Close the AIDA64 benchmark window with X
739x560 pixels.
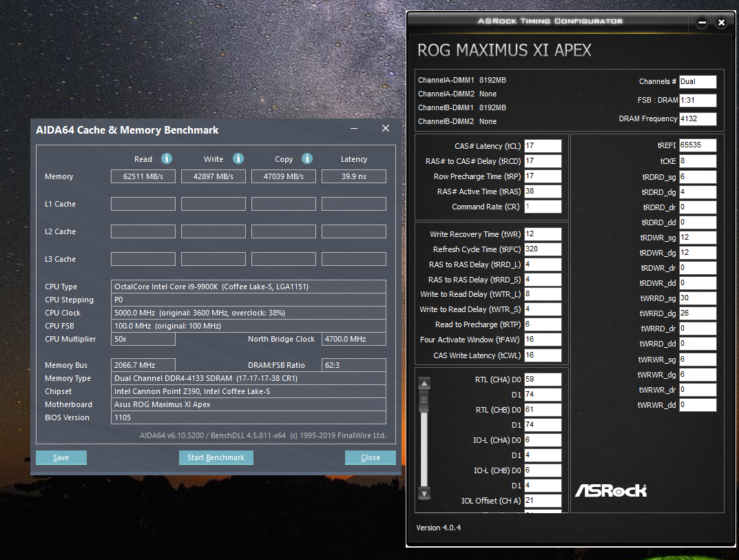(386, 128)
